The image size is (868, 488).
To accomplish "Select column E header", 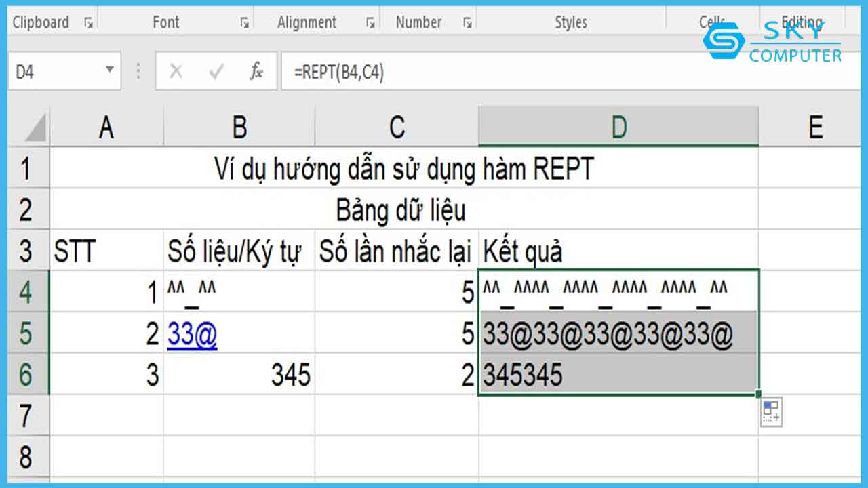I will click(810, 127).
